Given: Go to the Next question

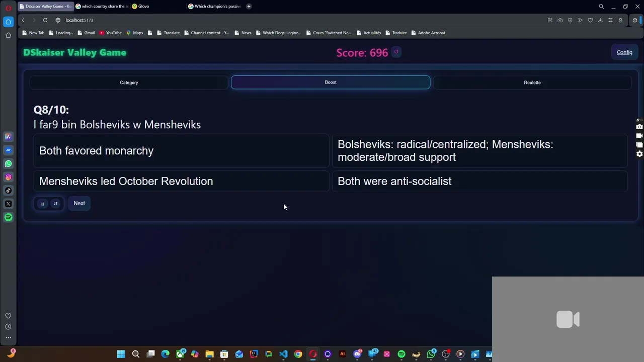Looking at the screenshot, I should (x=79, y=203).
